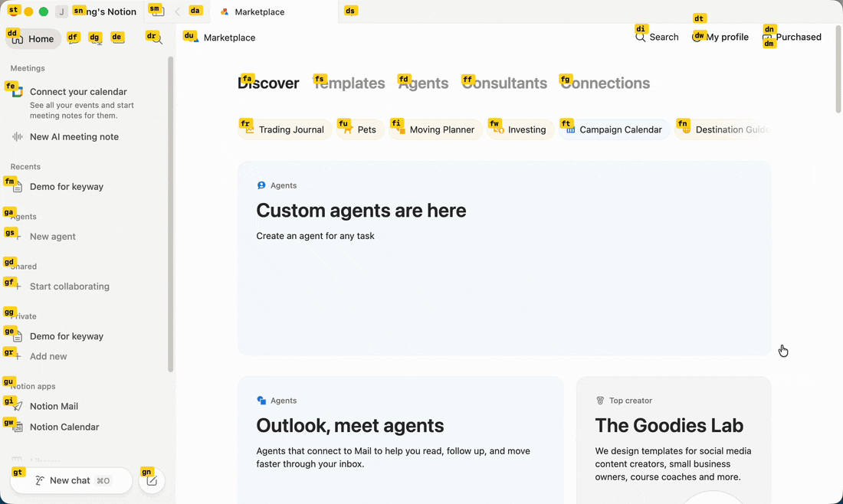Click the main page vertical scrollbar
Viewport: 843px width, 504px height.
(x=838, y=70)
